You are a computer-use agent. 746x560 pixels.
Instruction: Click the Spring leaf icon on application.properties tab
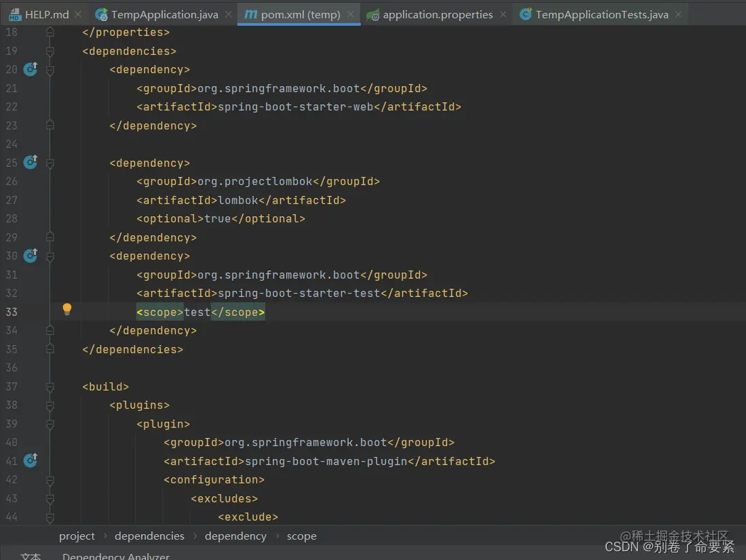coord(372,15)
